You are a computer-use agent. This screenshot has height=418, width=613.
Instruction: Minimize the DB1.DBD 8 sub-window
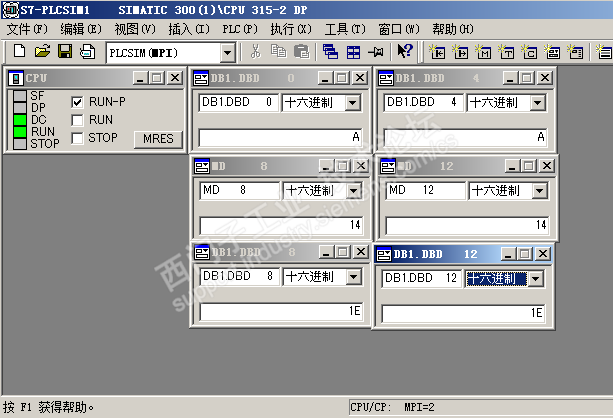pyautogui.click(x=326, y=252)
